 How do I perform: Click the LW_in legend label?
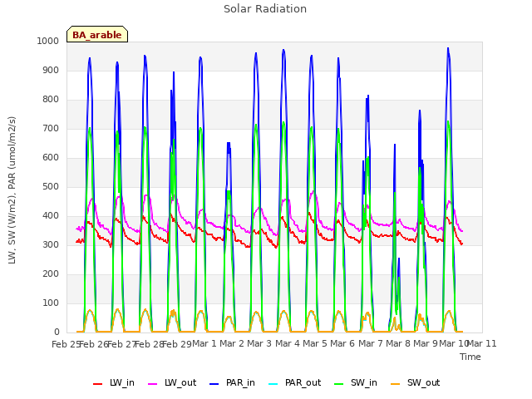[122, 382]
